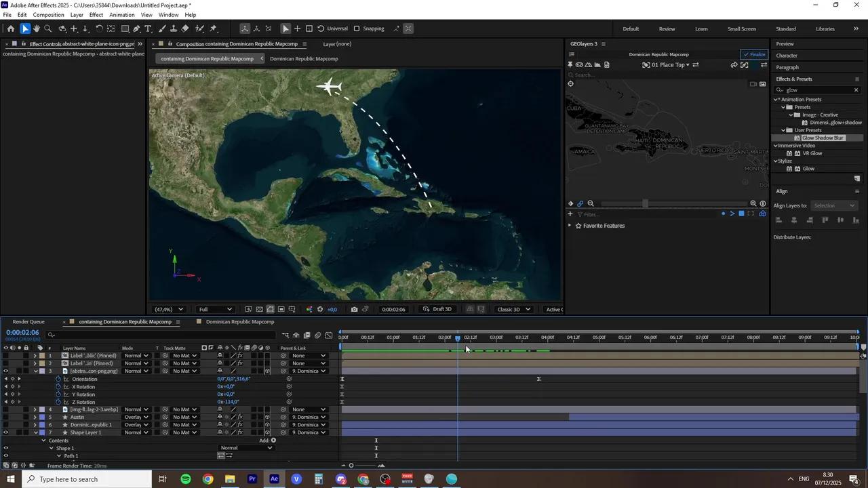
Task: Switch to the Render Queue tab
Action: pos(28,322)
